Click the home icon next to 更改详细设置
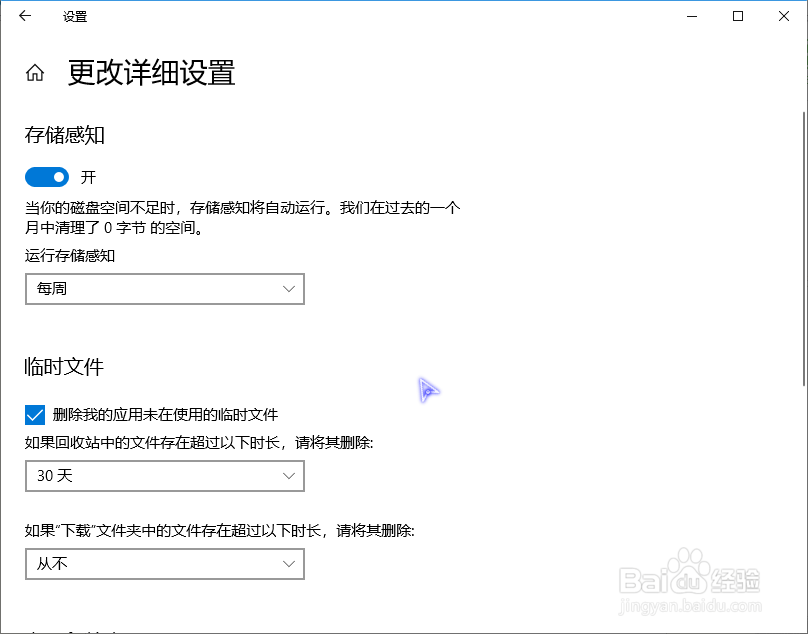 click(x=34, y=72)
